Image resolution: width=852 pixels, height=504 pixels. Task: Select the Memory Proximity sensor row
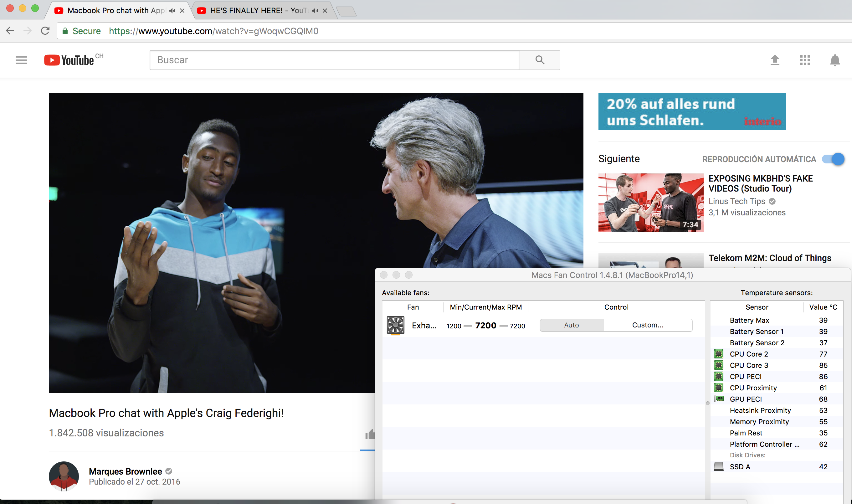(776, 421)
